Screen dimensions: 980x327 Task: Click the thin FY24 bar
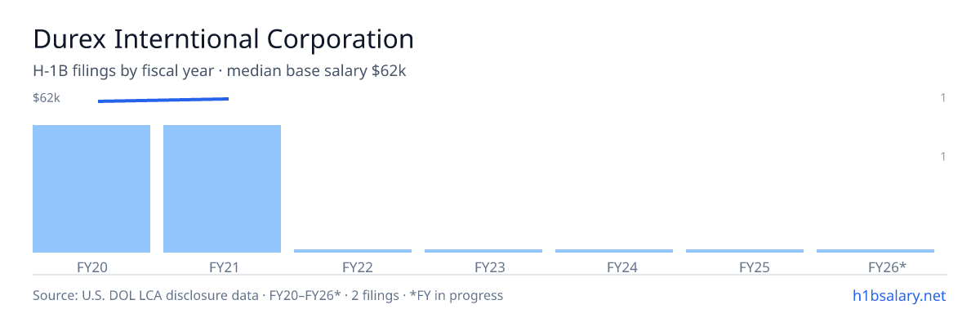point(614,251)
